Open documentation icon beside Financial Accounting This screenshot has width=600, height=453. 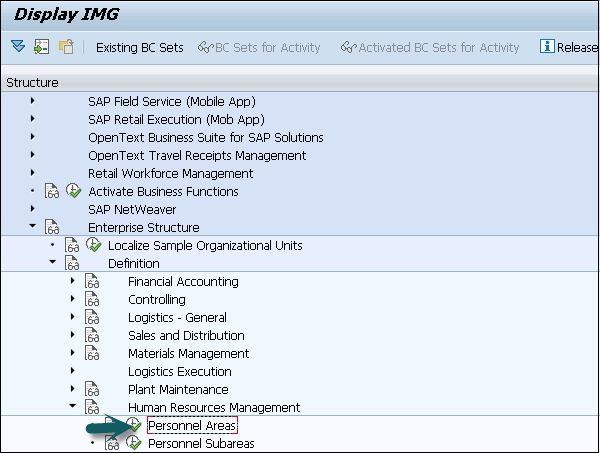point(92,282)
